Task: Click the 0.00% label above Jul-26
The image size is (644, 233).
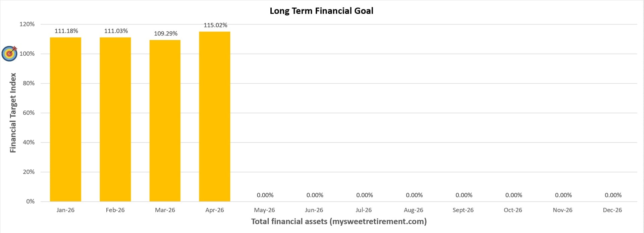Action: pos(364,195)
